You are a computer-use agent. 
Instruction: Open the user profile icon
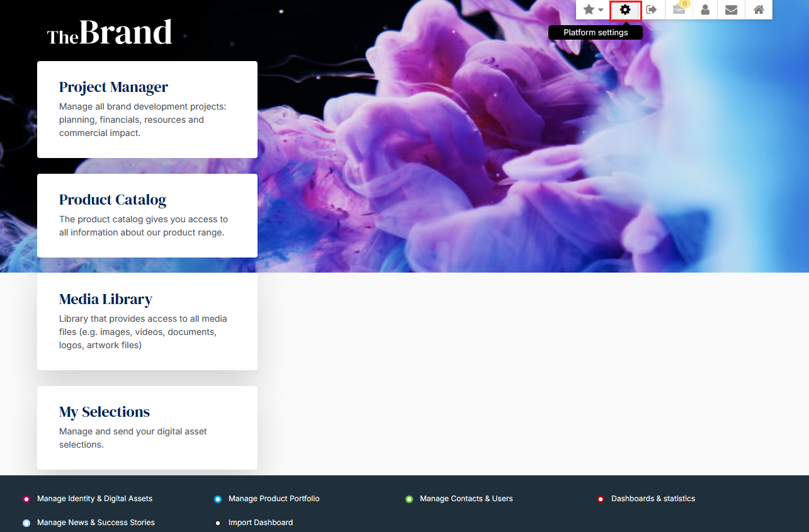[705, 9]
